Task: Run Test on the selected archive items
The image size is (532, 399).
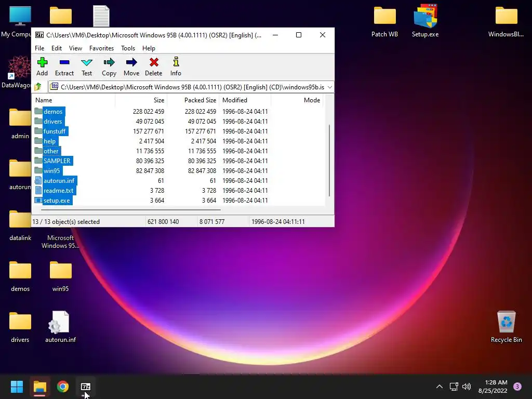Action: point(87,67)
